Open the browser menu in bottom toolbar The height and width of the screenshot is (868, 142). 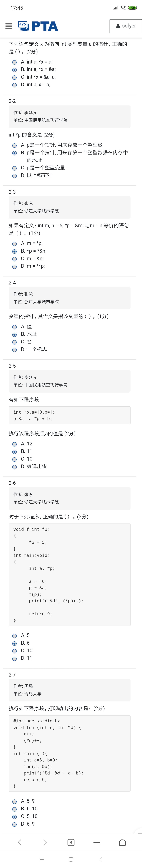[97, 842]
